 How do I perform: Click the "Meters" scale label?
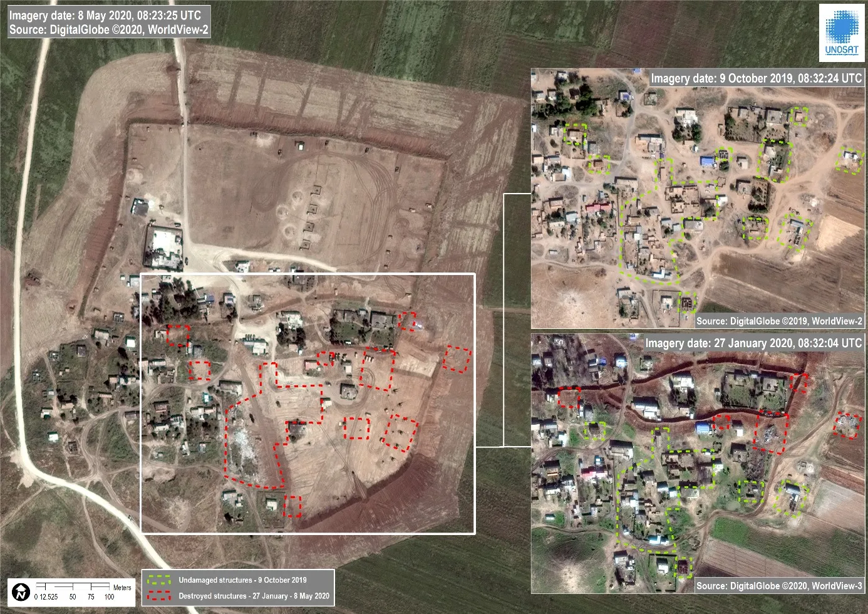point(122,588)
